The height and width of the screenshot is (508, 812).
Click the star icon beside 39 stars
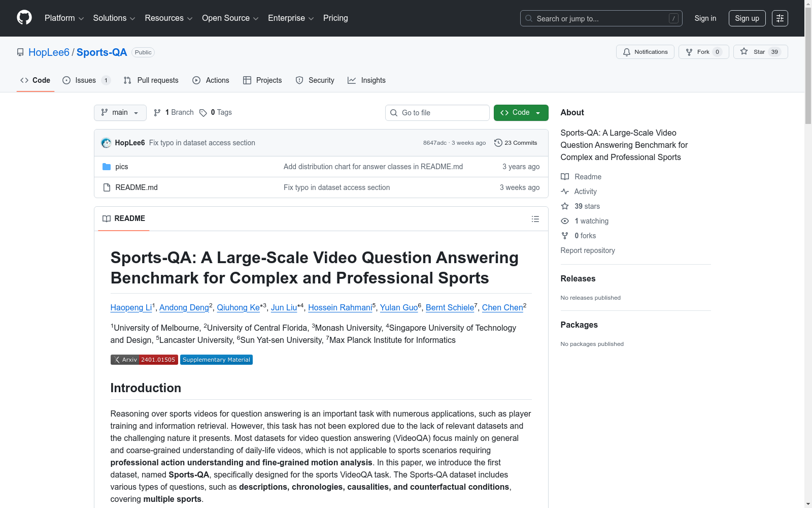tap(565, 206)
